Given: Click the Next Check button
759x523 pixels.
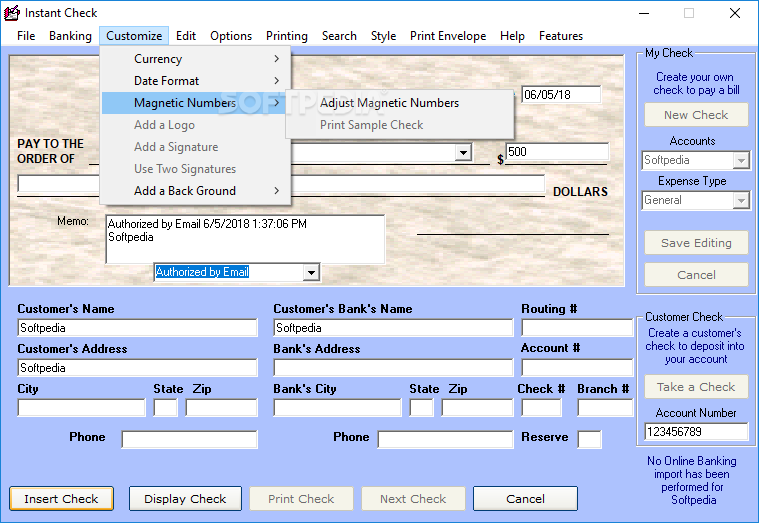Looking at the screenshot, I should point(413,499).
